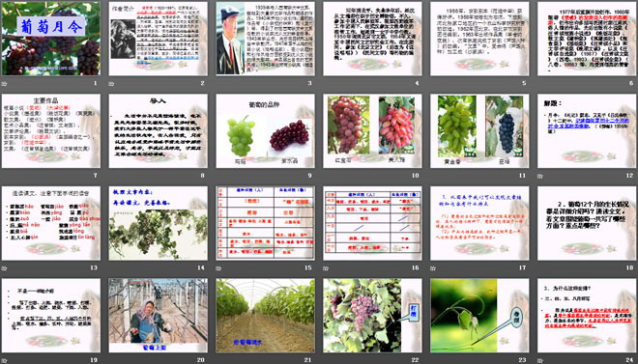
Task: Click animation star icon under slide 16
Action: tap(326, 268)
